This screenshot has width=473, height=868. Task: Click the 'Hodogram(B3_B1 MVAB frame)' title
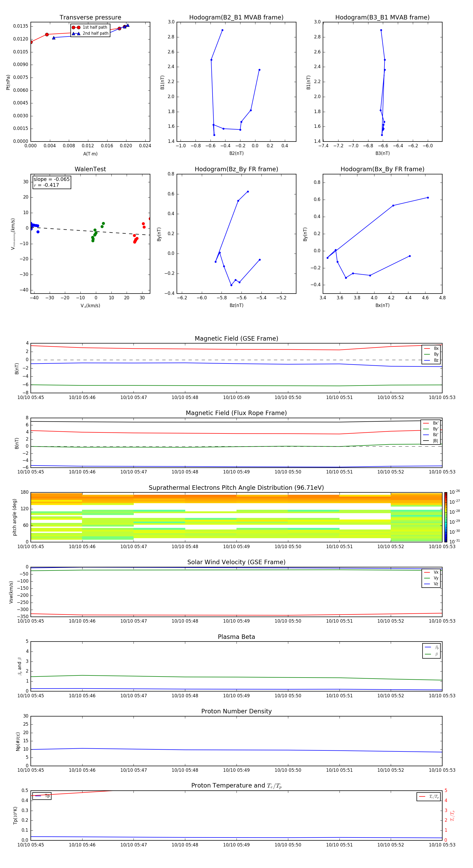[x=382, y=18]
